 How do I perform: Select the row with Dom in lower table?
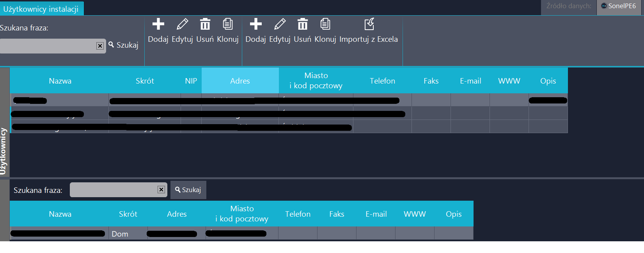[120, 234]
